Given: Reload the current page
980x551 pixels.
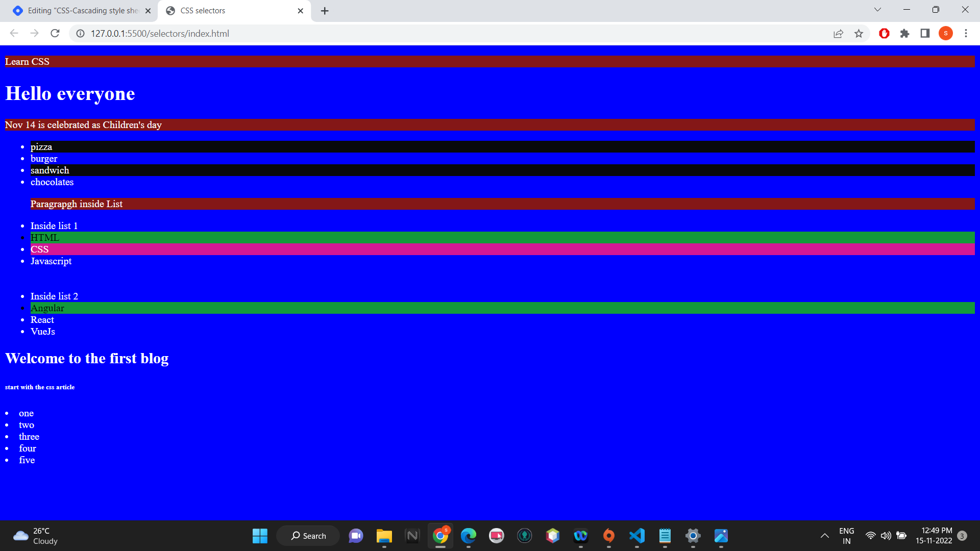Looking at the screenshot, I should pyautogui.click(x=55, y=33).
